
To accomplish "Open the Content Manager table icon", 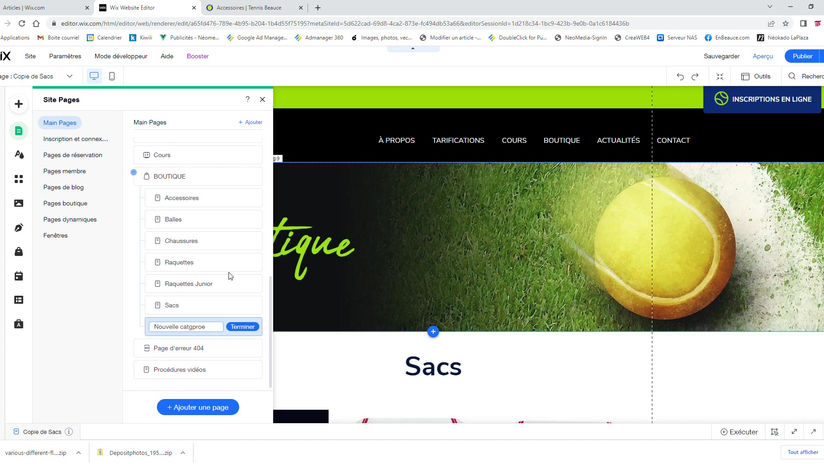I will click(19, 300).
